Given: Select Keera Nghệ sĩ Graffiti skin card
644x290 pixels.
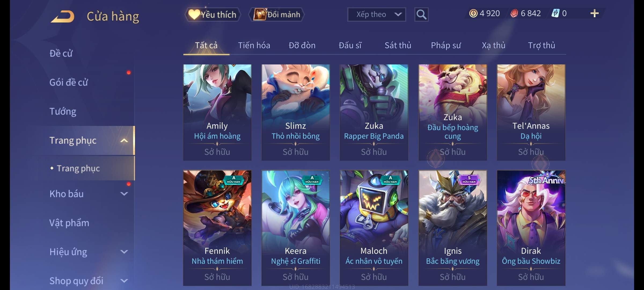Looking at the screenshot, I should (x=295, y=228).
